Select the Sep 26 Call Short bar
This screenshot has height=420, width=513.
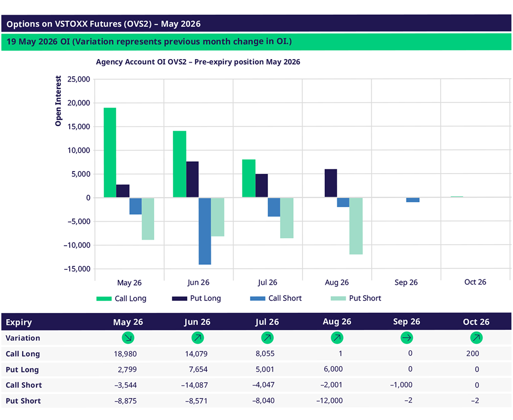coord(413,200)
